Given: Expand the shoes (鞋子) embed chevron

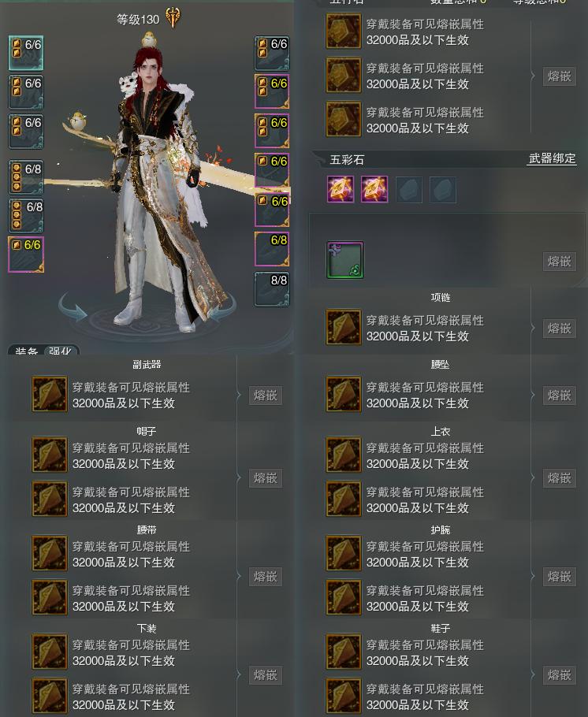Looking at the screenshot, I should (533, 674).
